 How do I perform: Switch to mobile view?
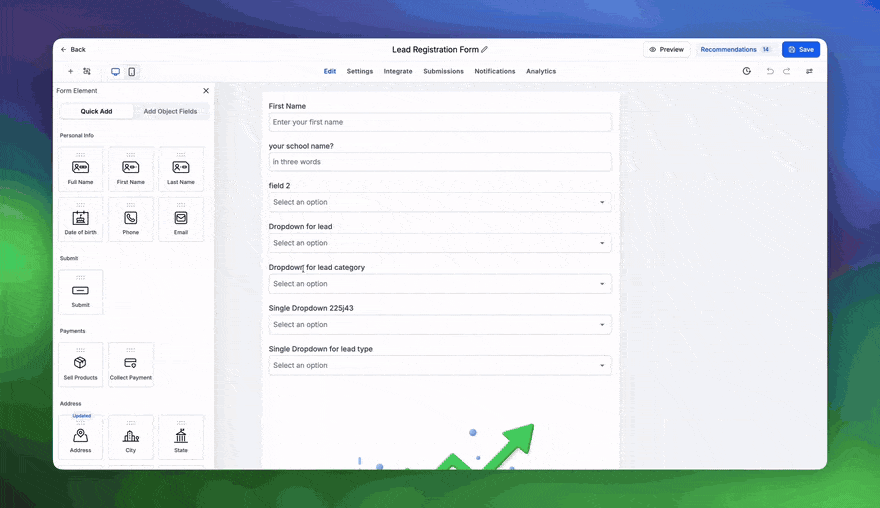point(131,72)
